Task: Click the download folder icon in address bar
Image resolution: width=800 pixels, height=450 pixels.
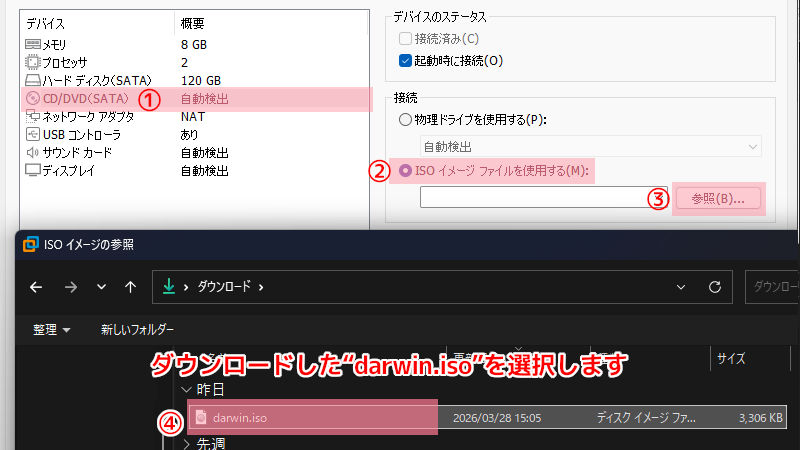Action: [x=168, y=287]
